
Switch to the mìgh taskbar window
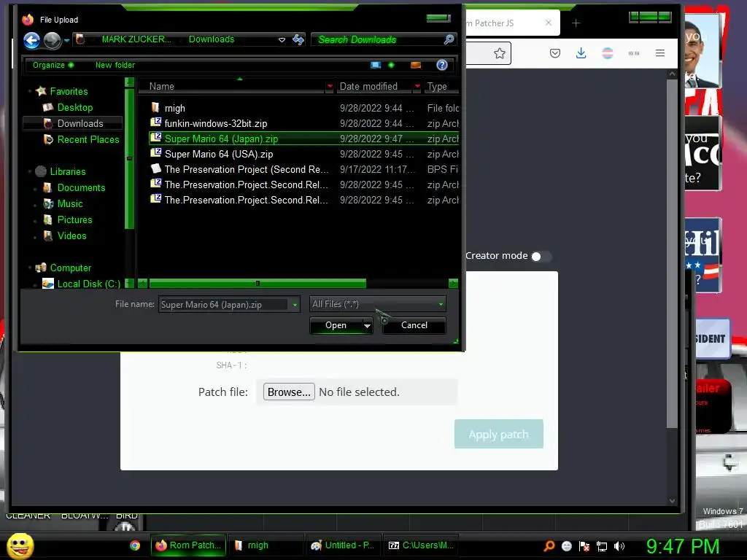tap(266, 545)
